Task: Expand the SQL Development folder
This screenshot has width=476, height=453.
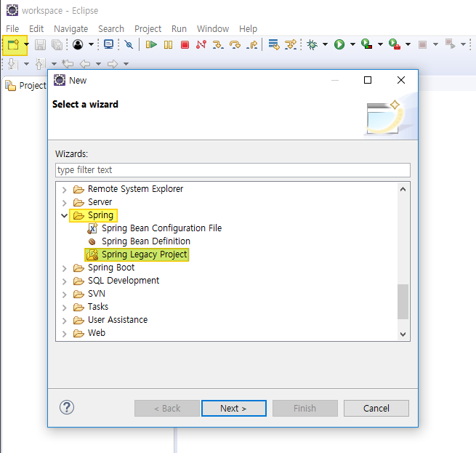Action: point(64,281)
